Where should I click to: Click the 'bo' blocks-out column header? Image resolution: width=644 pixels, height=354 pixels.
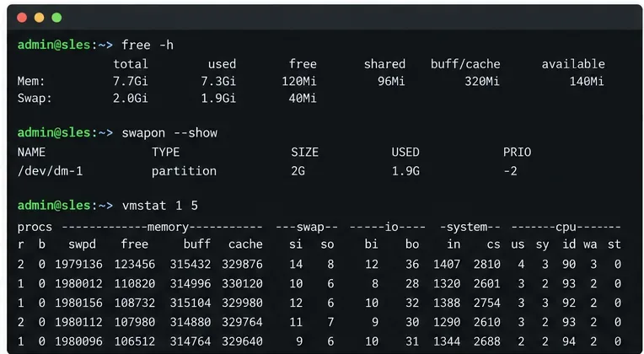(412, 244)
